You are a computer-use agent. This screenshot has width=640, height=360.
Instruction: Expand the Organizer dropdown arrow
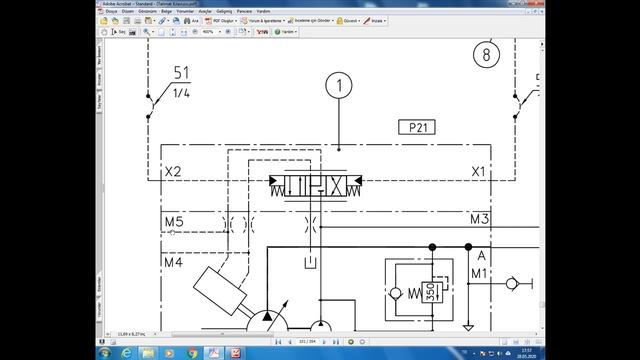[x=154, y=21]
